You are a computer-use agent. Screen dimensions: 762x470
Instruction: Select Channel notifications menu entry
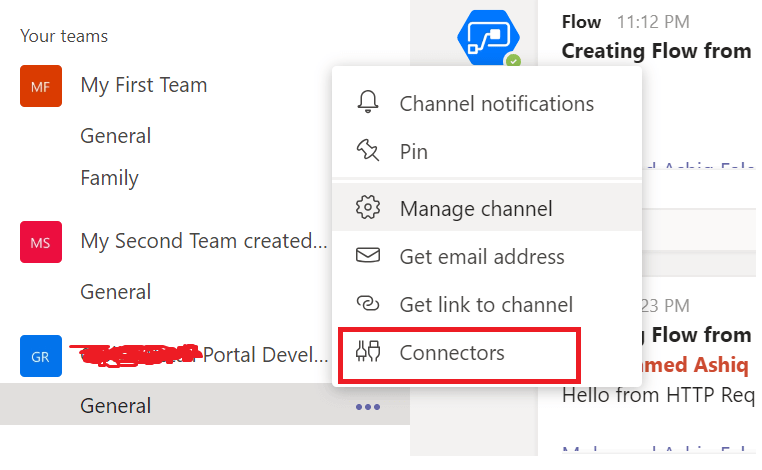tap(496, 104)
